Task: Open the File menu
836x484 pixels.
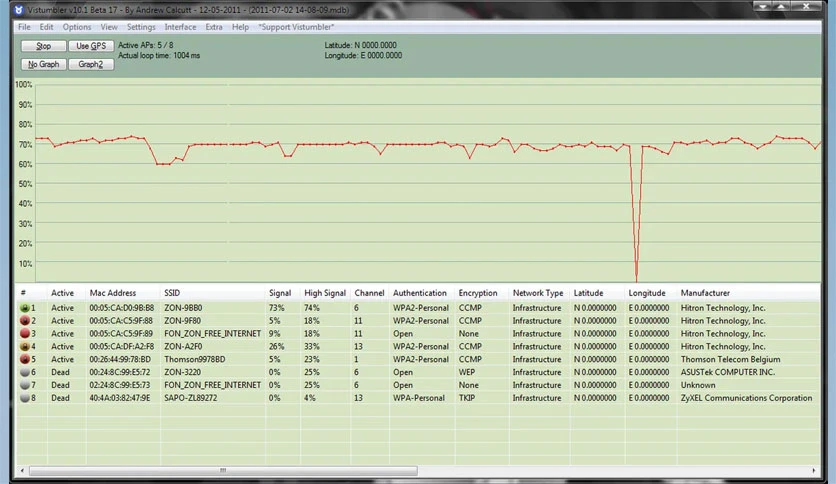Action: (24, 27)
